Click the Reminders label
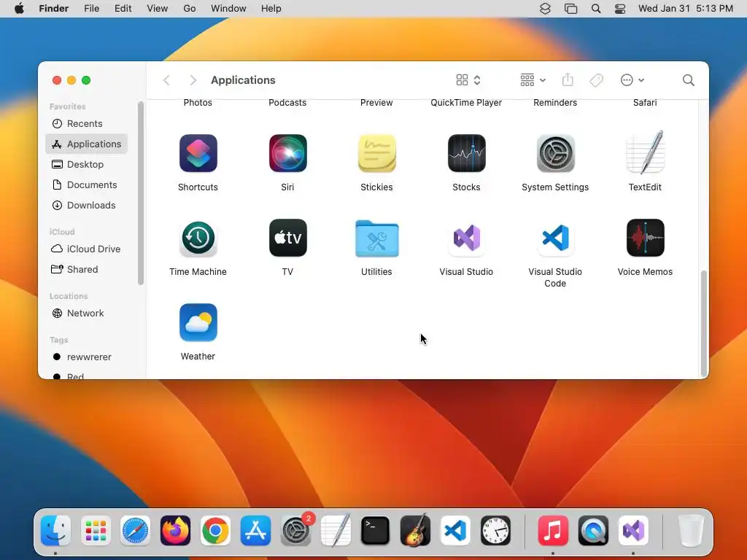Screen dimensions: 747x560 pos(555,102)
